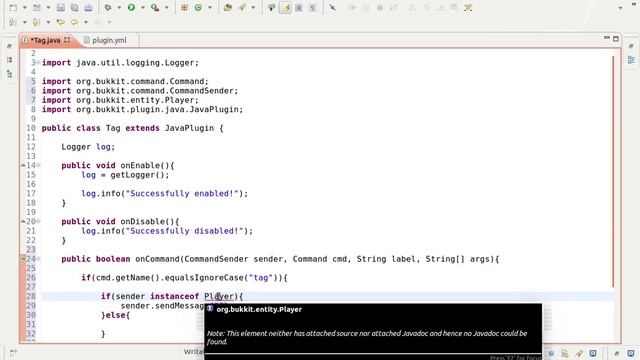Click the Previous Annotation icon
This screenshot has height=360, width=640.
[x=36, y=22]
